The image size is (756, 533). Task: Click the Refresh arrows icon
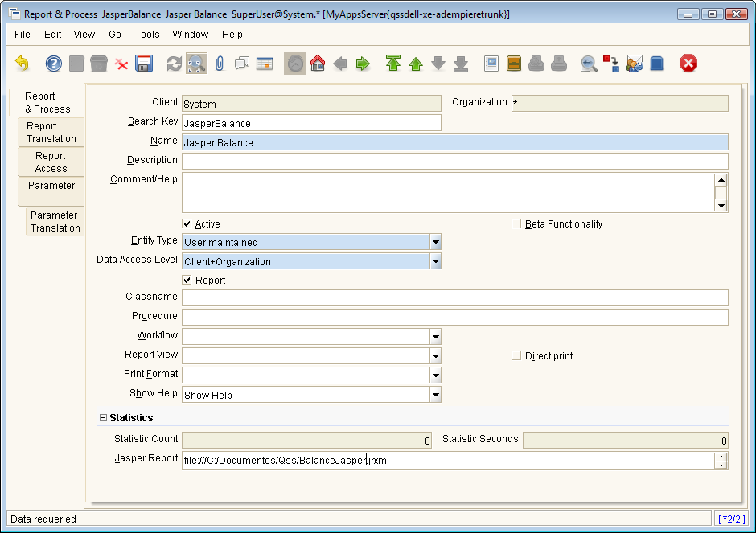pos(174,64)
